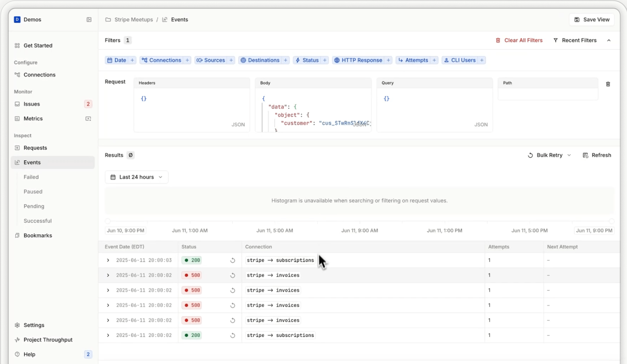
Task: Open Bookmarks in the sidebar
Action: pos(38,235)
